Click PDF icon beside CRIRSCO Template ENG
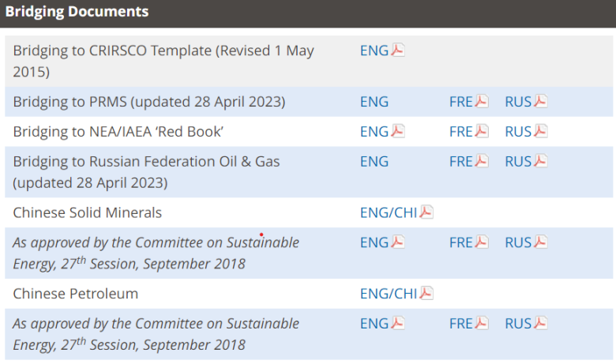This screenshot has height=364, width=616. (x=398, y=51)
